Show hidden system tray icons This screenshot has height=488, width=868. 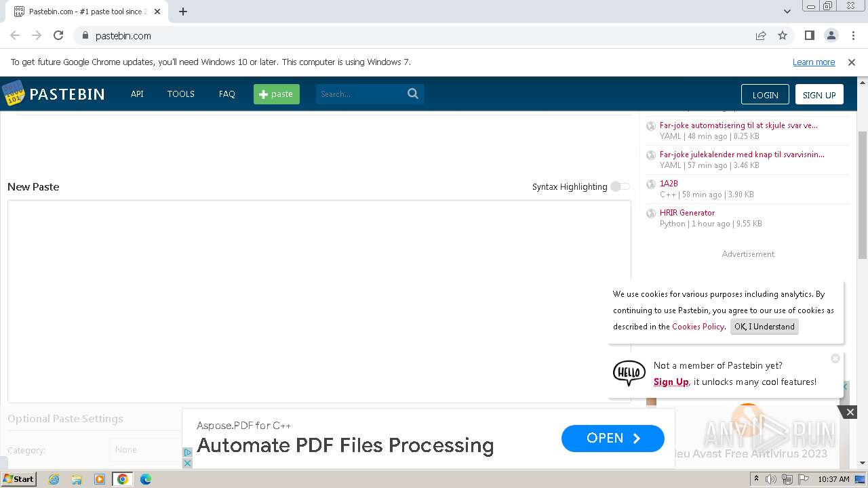click(756, 479)
